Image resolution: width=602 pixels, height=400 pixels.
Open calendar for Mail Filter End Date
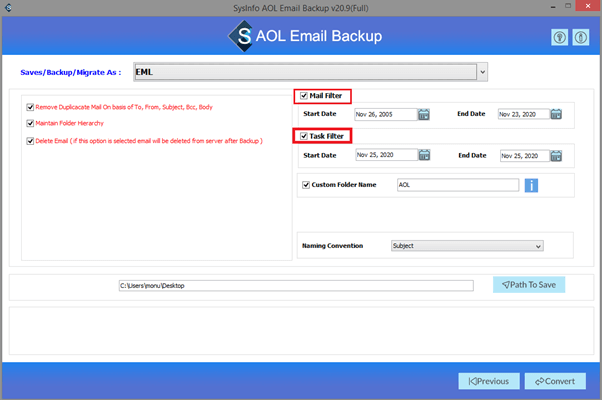coord(556,114)
